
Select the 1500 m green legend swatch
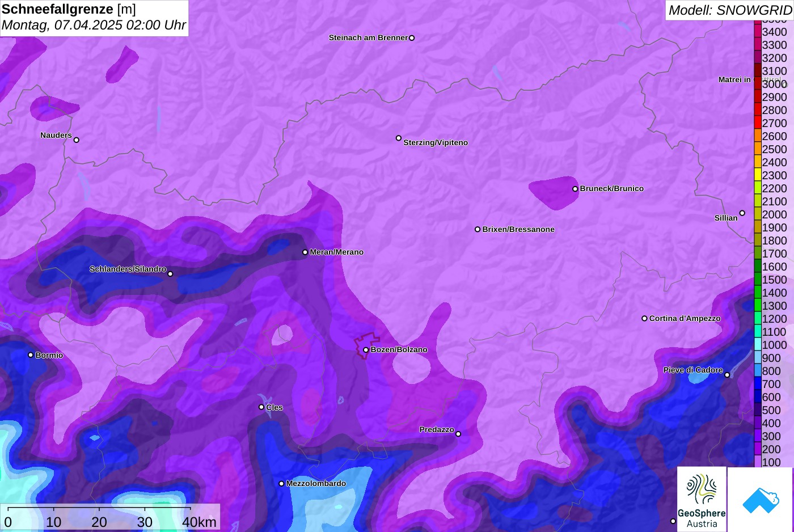coord(758,279)
